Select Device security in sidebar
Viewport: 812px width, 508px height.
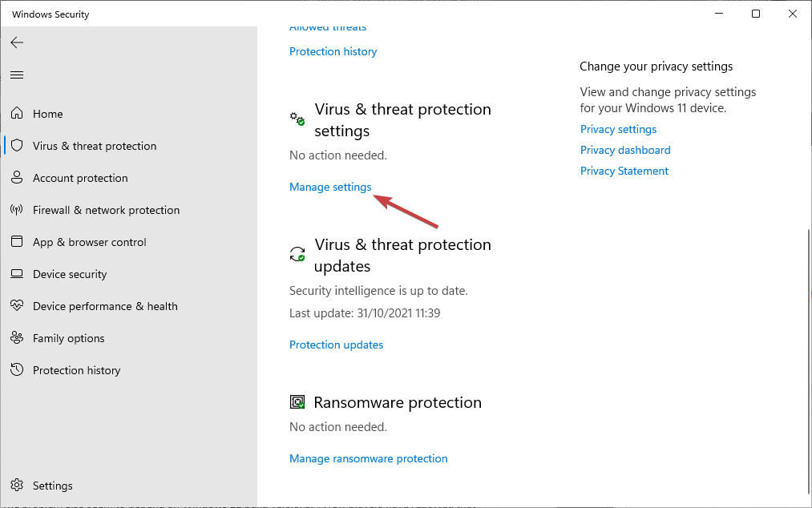tap(70, 274)
